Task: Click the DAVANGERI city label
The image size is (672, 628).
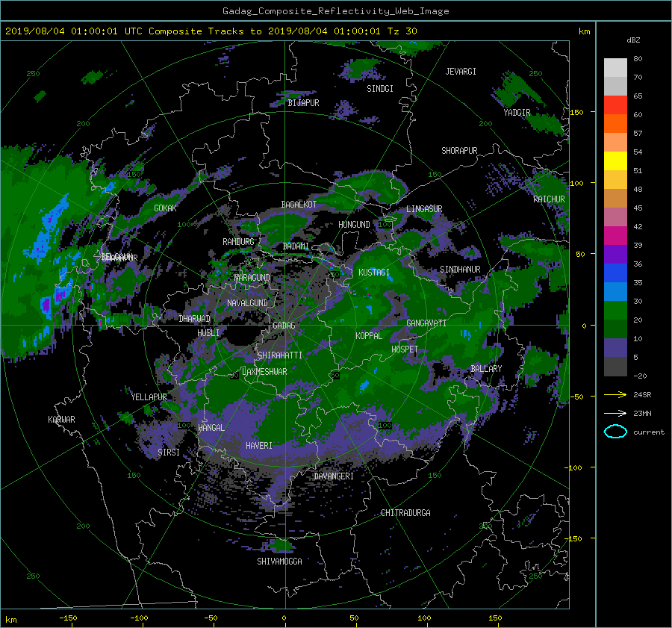Action: pyautogui.click(x=334, y=476)
